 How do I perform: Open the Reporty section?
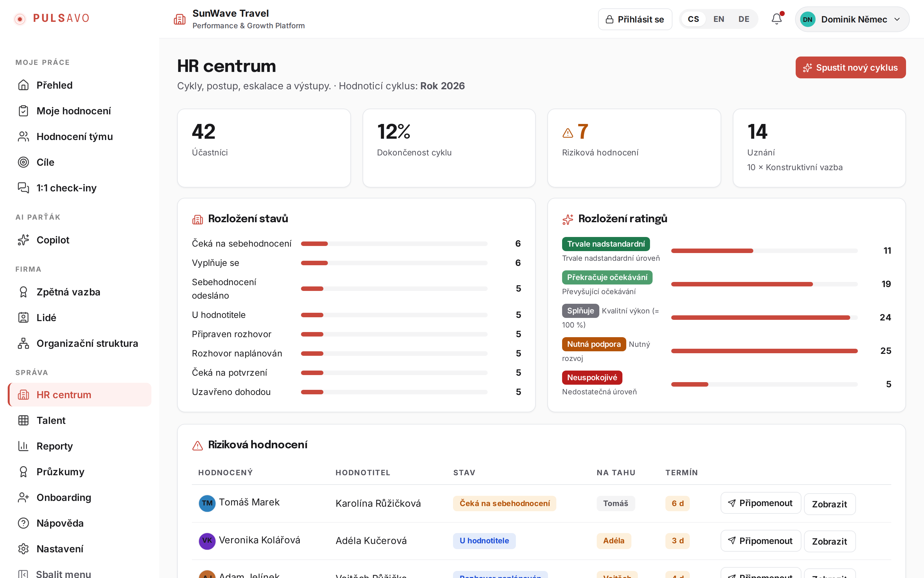tap(80, 446)
